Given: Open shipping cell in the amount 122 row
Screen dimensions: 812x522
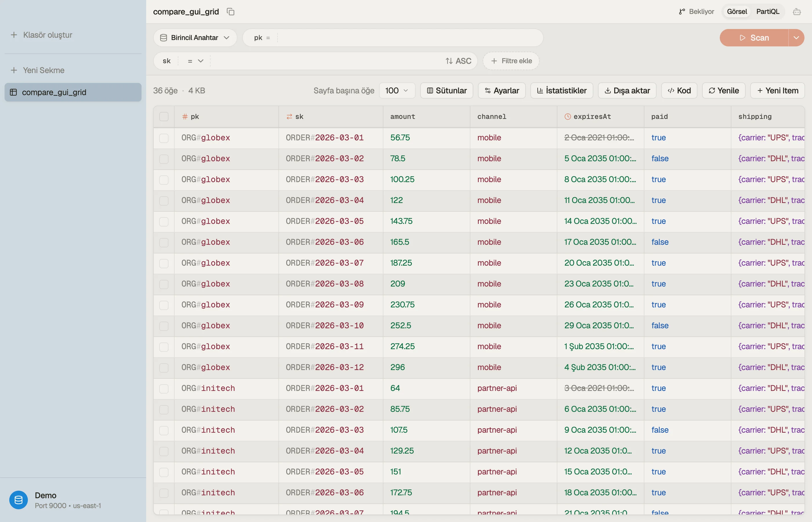Looking at the screenshot, I should pyautogui.click(x=768, y=201).
